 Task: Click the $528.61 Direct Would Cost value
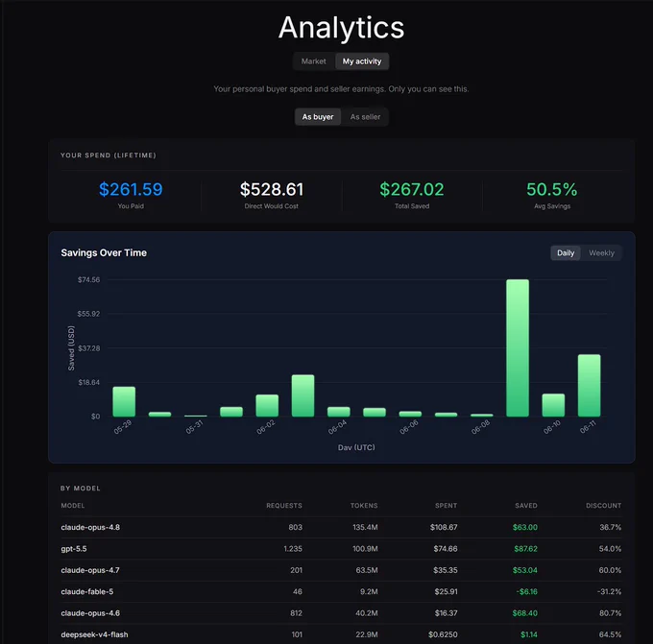click(x=272, y=189)
